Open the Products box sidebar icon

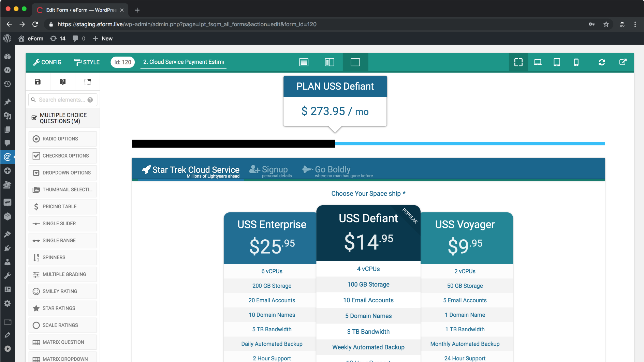8,216
